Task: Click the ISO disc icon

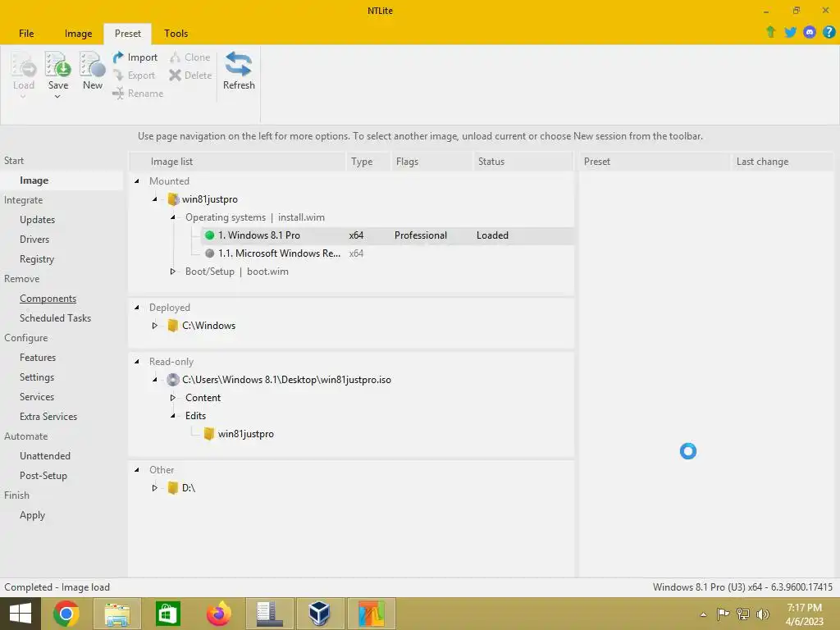Action: (172, 380)
